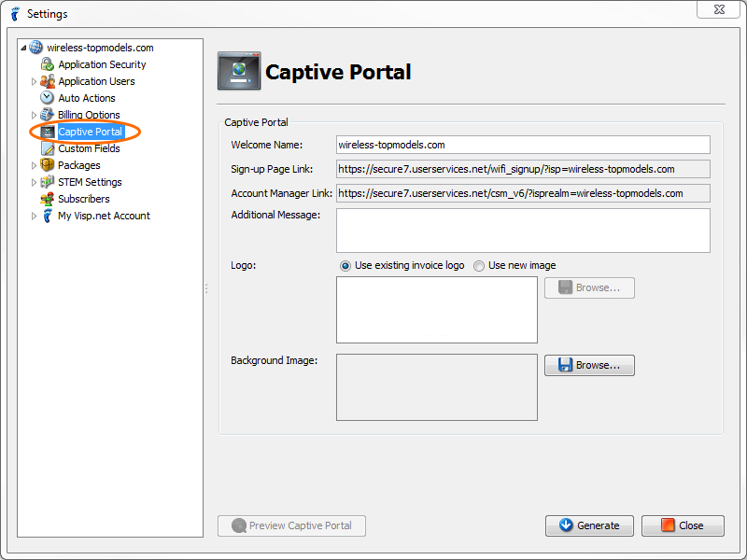Click the 'My Visp.net Account' label
This screenshot has height=560, width=747.
[x=104, y=216]
